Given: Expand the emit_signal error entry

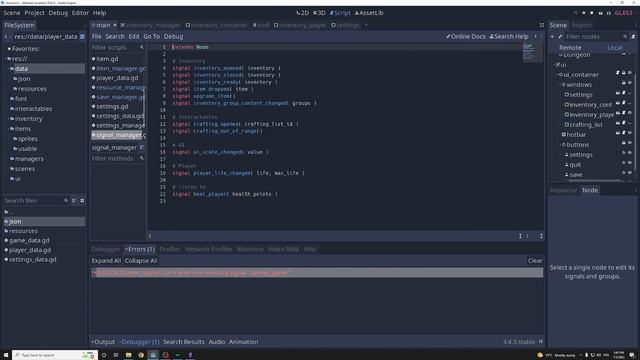Looking at the screenshot, I should tap(93, 273).
